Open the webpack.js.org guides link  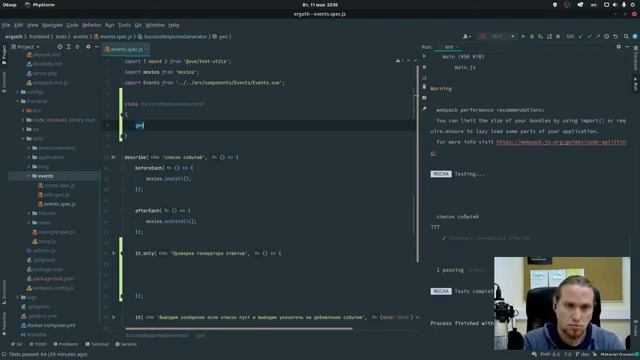[561, 142]
